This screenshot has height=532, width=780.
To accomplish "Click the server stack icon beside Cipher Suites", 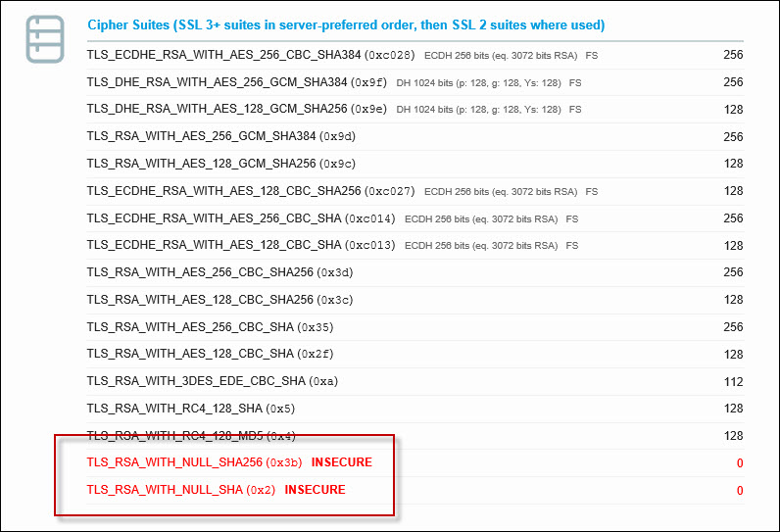I will tap(45, 39).
